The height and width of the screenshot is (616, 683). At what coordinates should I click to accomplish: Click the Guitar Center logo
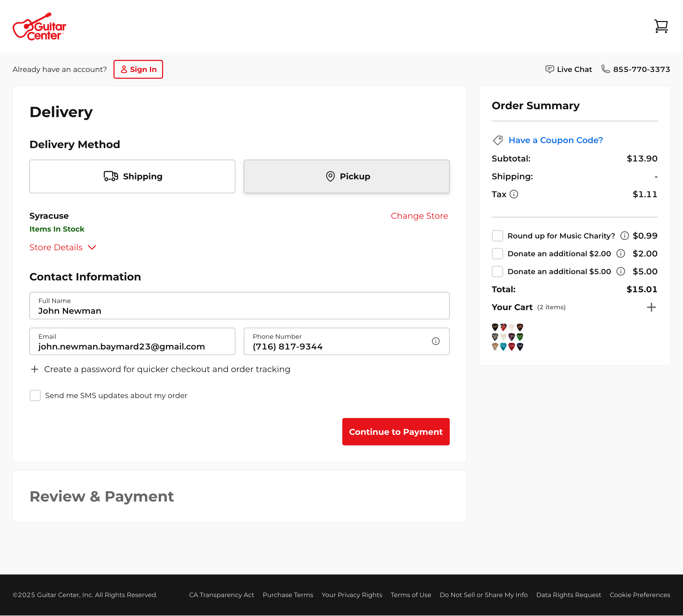(39, 27)
